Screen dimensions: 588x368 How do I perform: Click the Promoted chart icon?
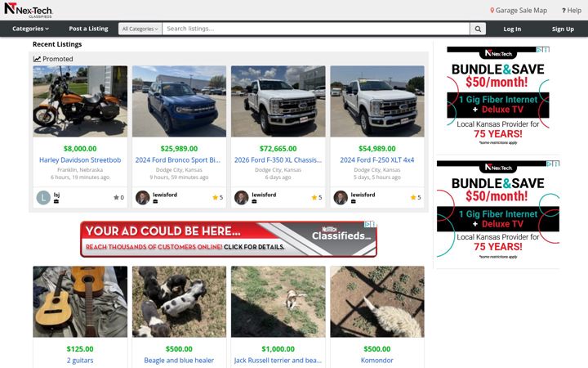coord(37,59)
